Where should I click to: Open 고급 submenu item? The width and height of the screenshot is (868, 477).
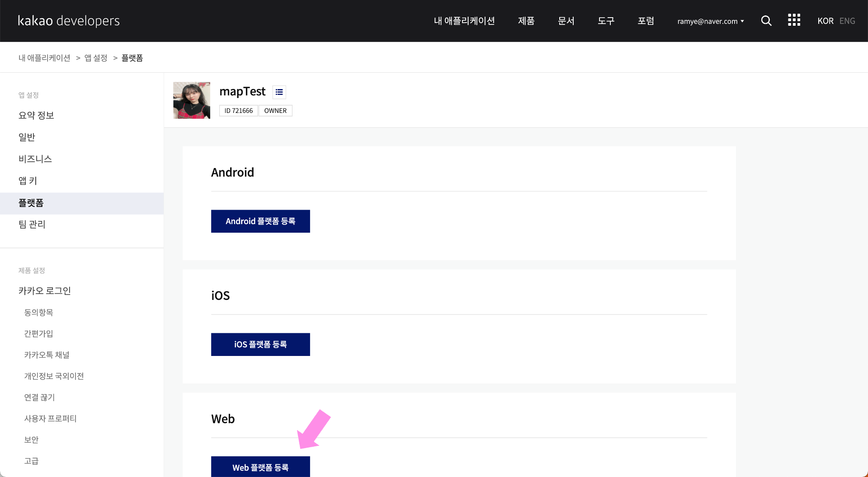pyautogui.click(x=31, y=461)
